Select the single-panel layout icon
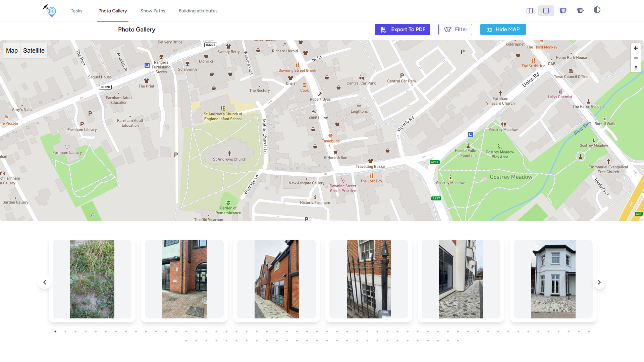This screenshot has width=644, height=362. 546,11
